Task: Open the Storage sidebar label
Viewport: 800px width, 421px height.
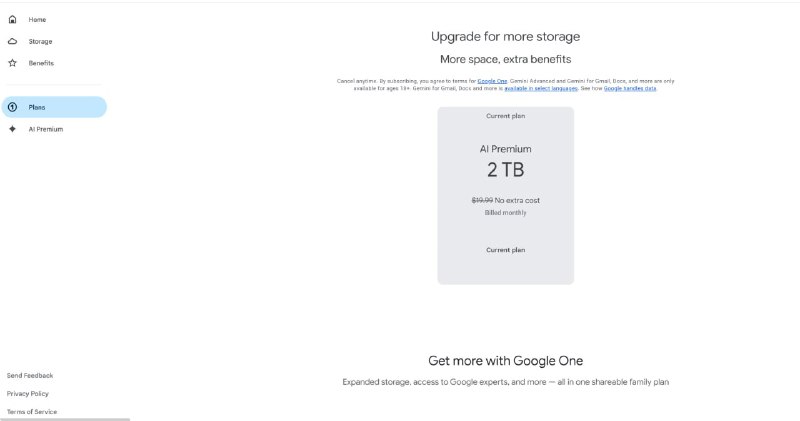Action: (x=40, y=42)
